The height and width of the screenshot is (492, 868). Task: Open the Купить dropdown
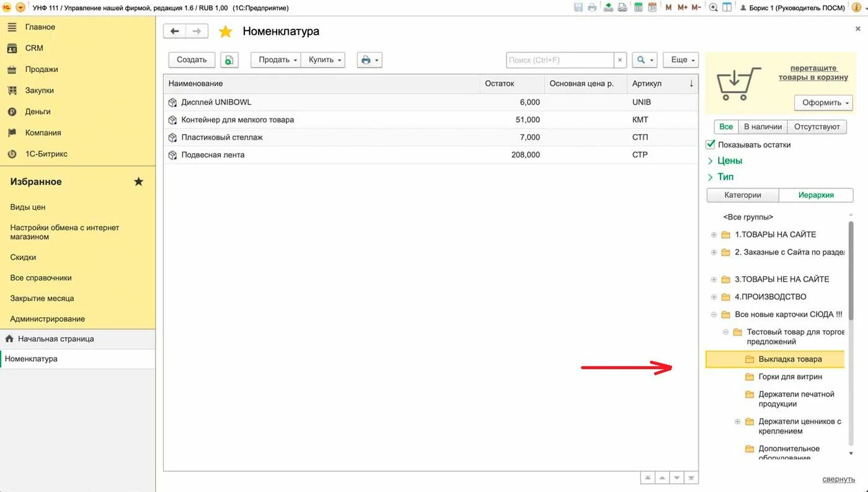pos(323,60)
